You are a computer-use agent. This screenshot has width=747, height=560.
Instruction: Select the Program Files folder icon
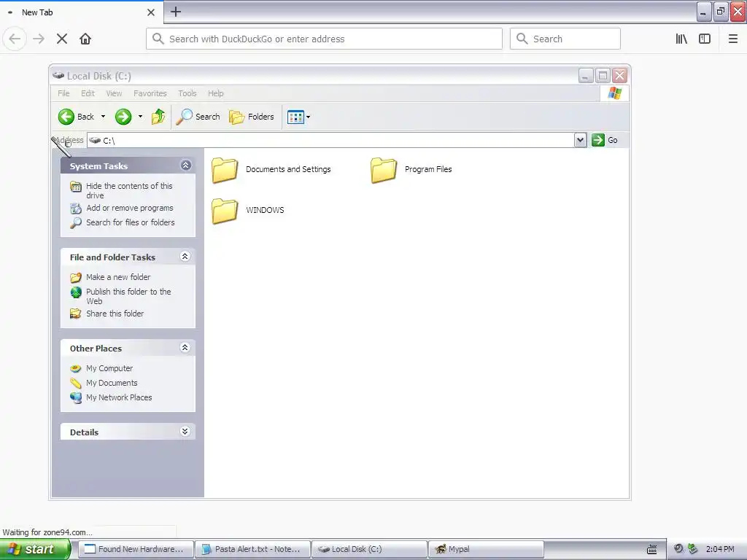click(384, 170)
